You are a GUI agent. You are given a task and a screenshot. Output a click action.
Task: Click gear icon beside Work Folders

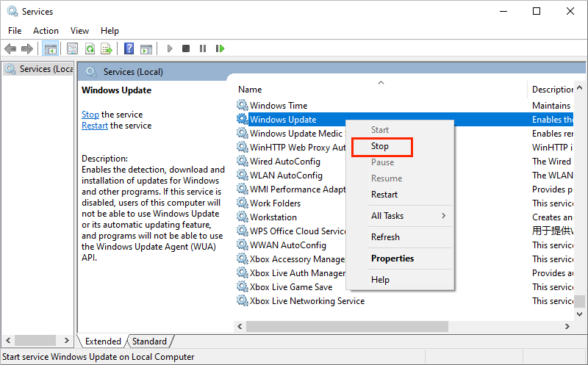(x=243, y=203)
